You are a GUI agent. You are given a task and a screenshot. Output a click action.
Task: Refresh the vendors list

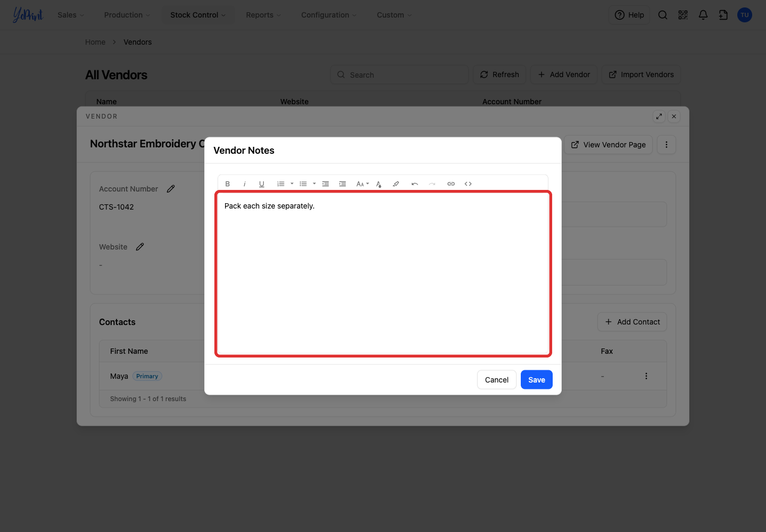click(499, 74)
